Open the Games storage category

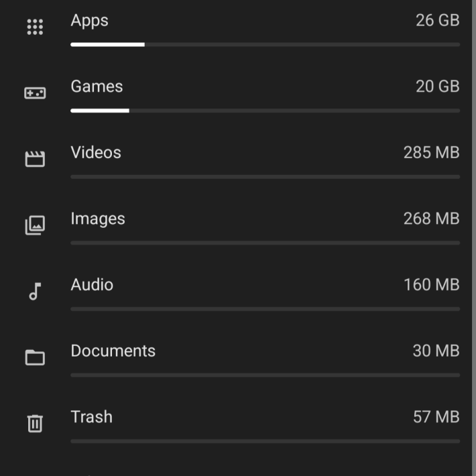tap(238, 96)
